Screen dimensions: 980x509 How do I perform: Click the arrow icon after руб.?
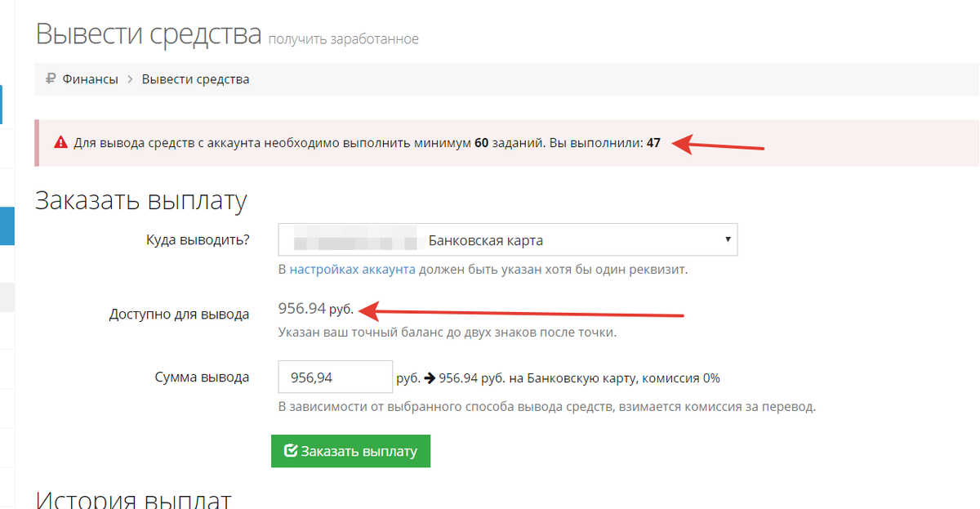pyautogui.click(x=430, y=378)
